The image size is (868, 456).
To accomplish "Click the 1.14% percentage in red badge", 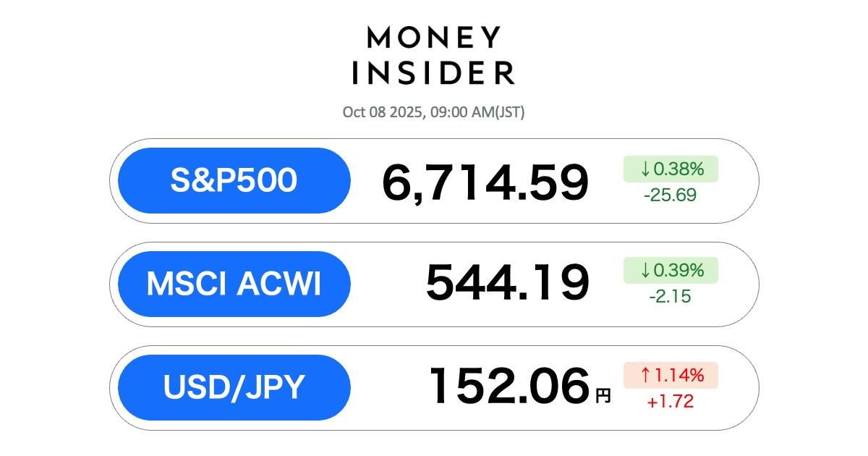I will (678, 375).
